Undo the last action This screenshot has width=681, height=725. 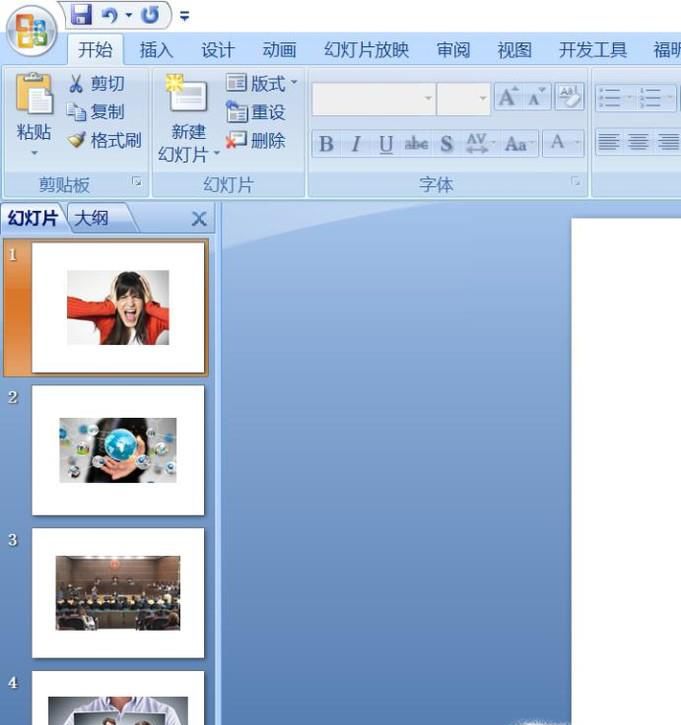pos(111,15)
